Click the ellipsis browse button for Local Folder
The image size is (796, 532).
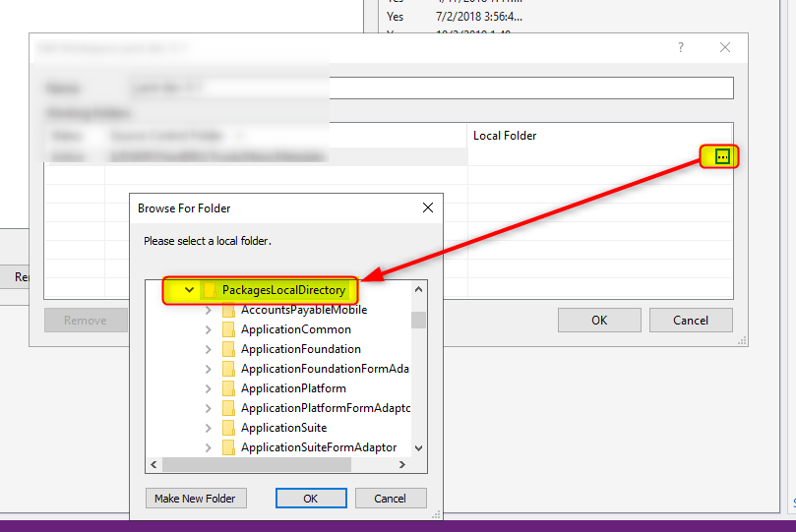coord(722,156)
